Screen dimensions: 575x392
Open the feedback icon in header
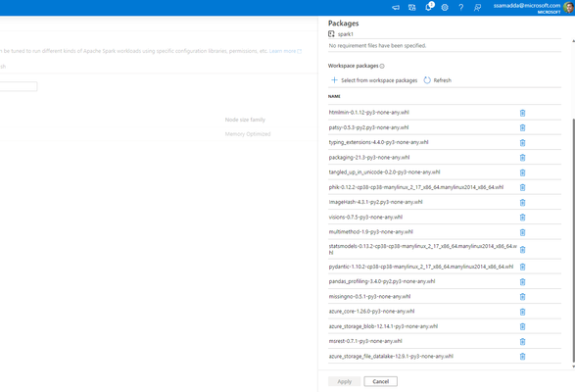pos(477,7)
